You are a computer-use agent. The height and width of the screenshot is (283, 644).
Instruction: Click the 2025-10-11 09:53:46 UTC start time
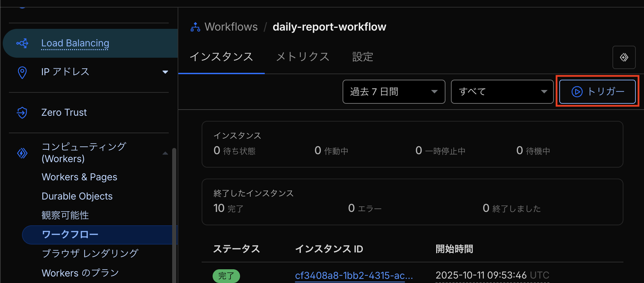(492, 275)
